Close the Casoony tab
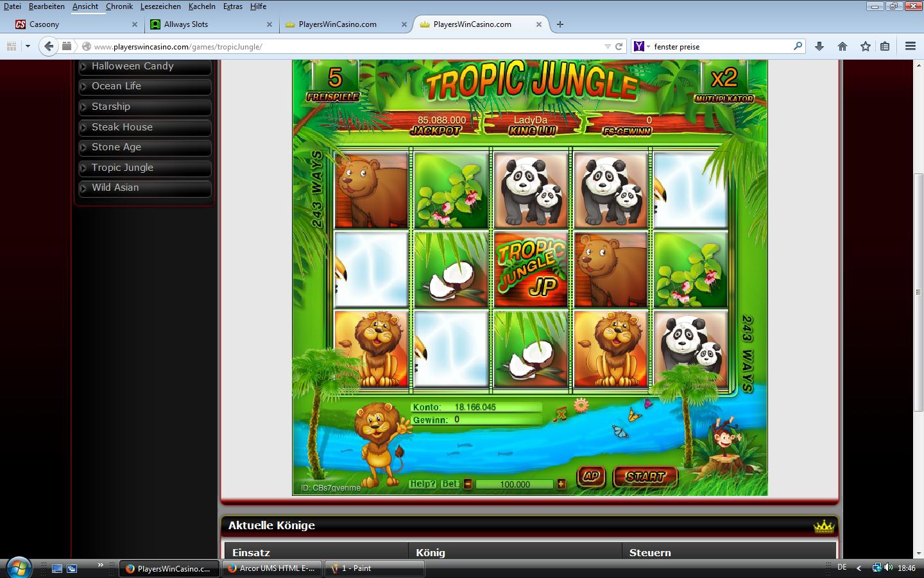 tap(135, 24)
